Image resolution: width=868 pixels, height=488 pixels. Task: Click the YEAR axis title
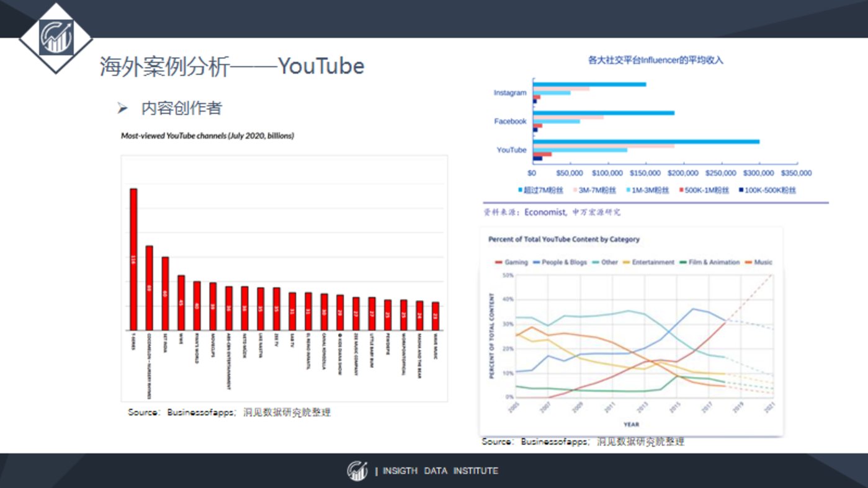tap(632, 425)
